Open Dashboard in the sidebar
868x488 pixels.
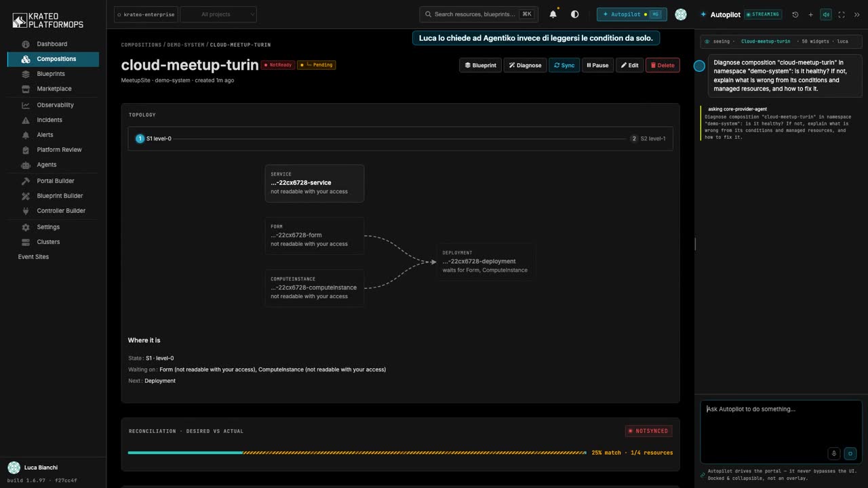tap(53, 44)
